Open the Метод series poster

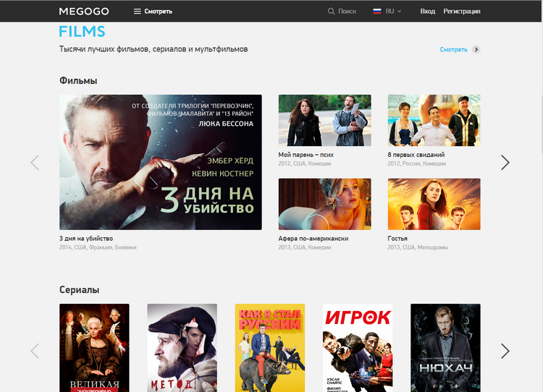(x=182, y=348)
